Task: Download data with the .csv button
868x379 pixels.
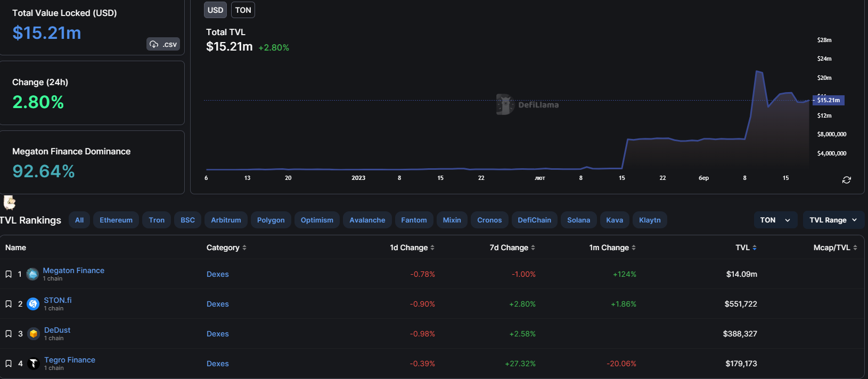Action: 163,44
